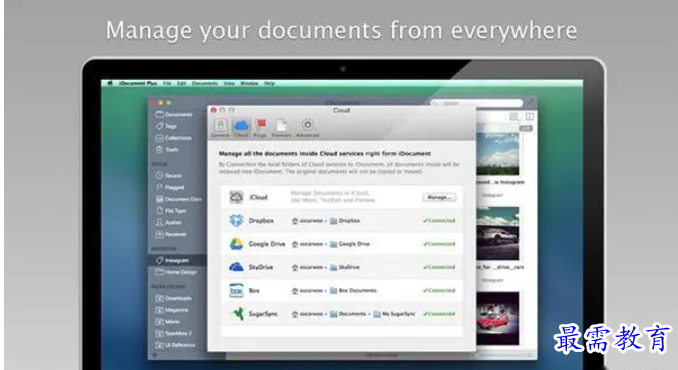Open Tags in the main window sidebar
678x370 pixels.
click(x=166, y=126)
